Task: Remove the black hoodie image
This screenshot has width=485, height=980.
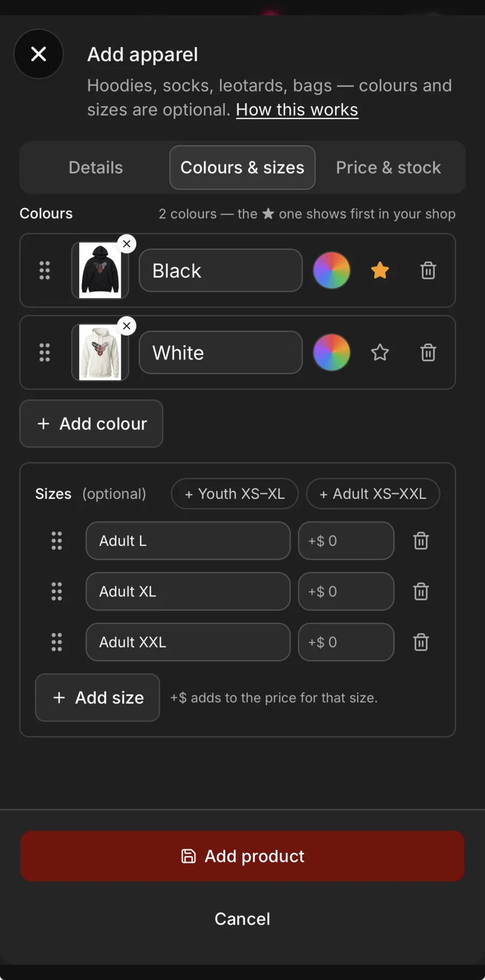Action: tap(127, 244)
